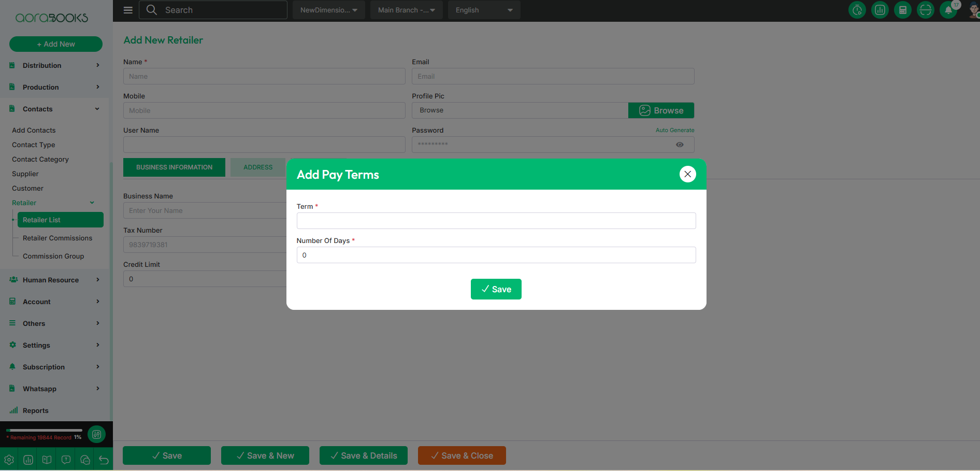This screenshot has width=980, height=471.
Task: Click the barcode scan icon in header
Action: pyautogui.click(x=926, y=10)
